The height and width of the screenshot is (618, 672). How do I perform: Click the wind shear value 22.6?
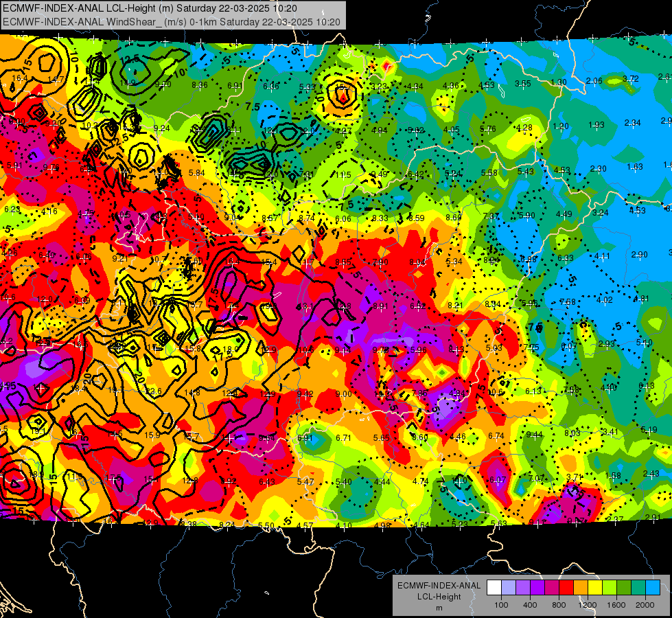pos(154,391)
